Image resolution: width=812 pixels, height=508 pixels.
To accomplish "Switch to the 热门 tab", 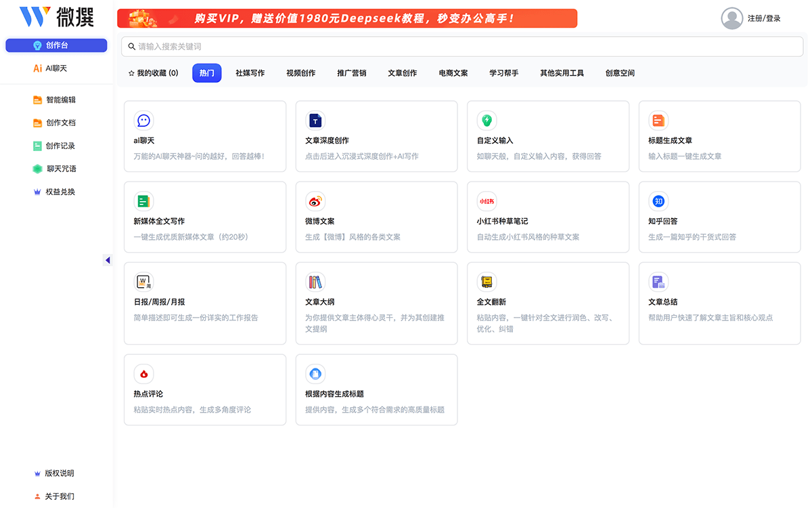I will click(206, 72).
